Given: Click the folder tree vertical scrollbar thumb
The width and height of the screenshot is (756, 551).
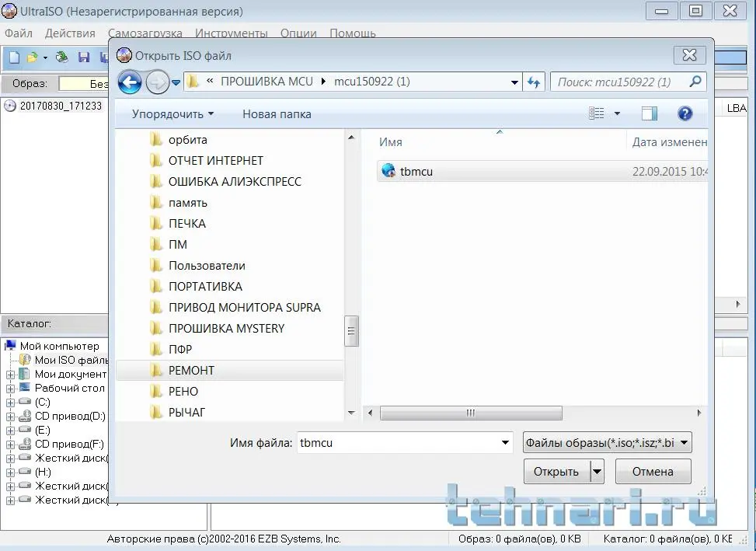Looking at the screenshot, I should pos(351,331).
